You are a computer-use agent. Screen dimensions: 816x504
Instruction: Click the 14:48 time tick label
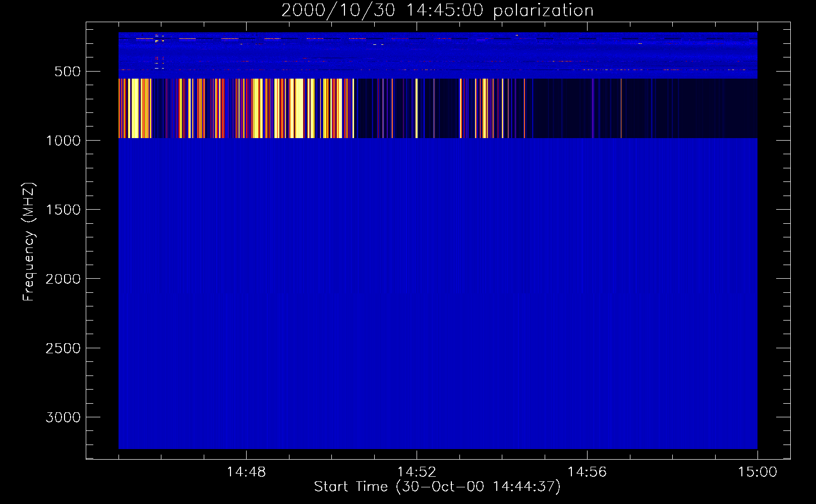coord(246,472)
